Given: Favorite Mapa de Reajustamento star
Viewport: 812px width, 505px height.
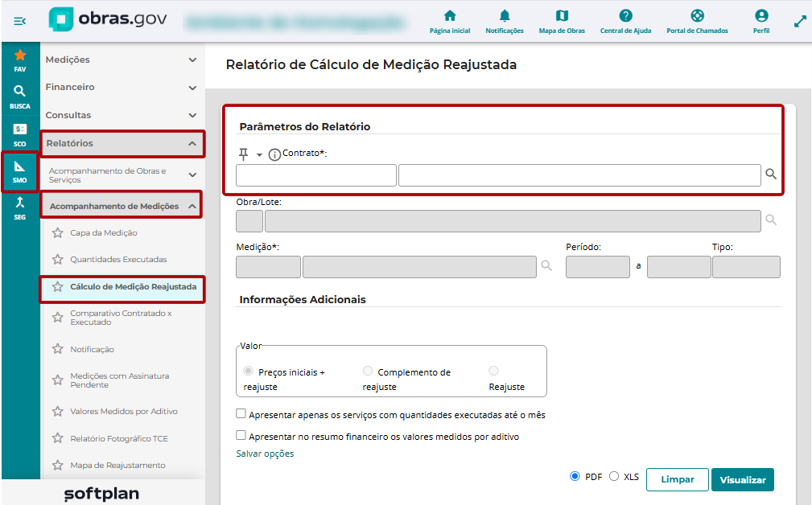Looking at the screenshot, I should (x=57, y=465).
